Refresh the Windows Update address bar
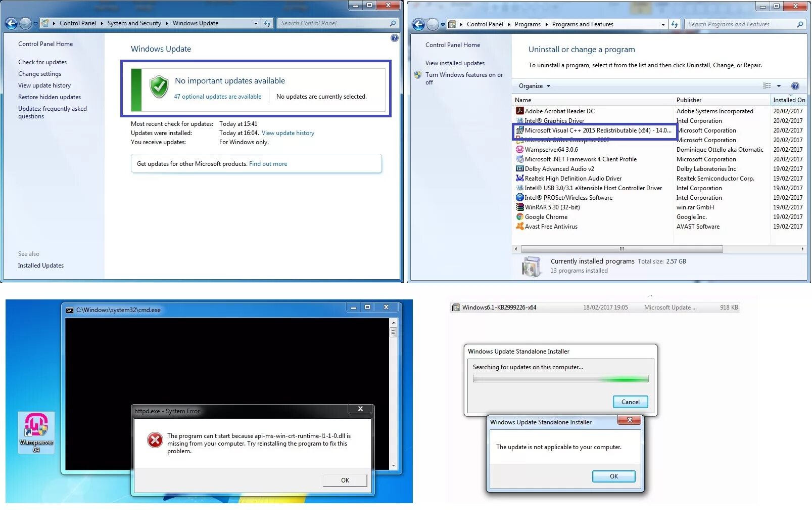Viewport: 812px width, 527px height. click(267, 23)
